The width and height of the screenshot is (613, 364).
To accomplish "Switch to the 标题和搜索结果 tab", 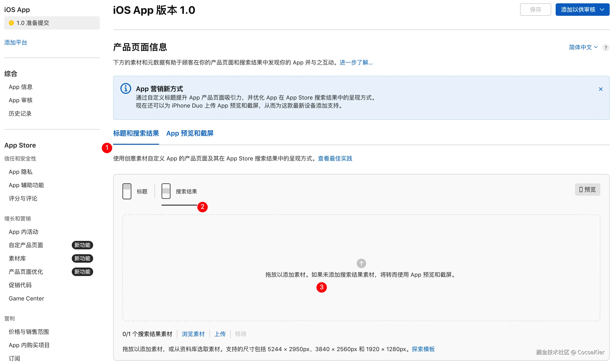I will click(x=136, y=133).
